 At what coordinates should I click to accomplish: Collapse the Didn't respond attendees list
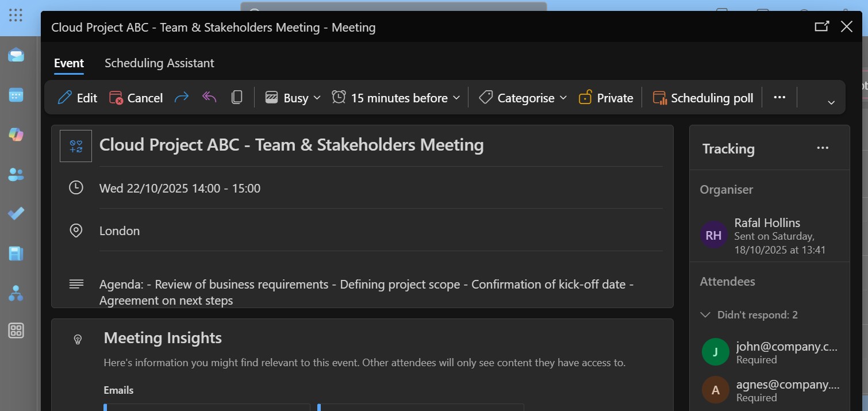click(x=706, y=315)
